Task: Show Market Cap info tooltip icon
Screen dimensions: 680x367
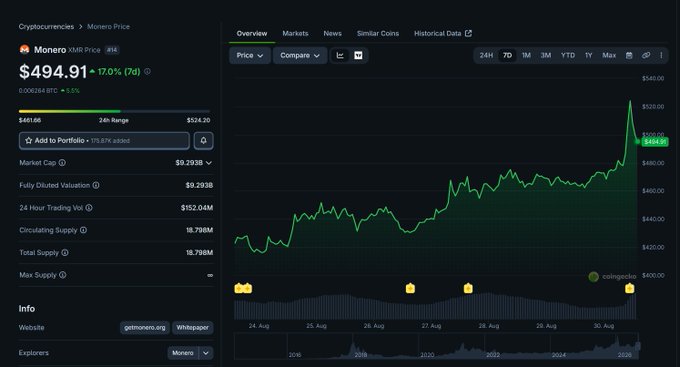Action: click(62, 163)
